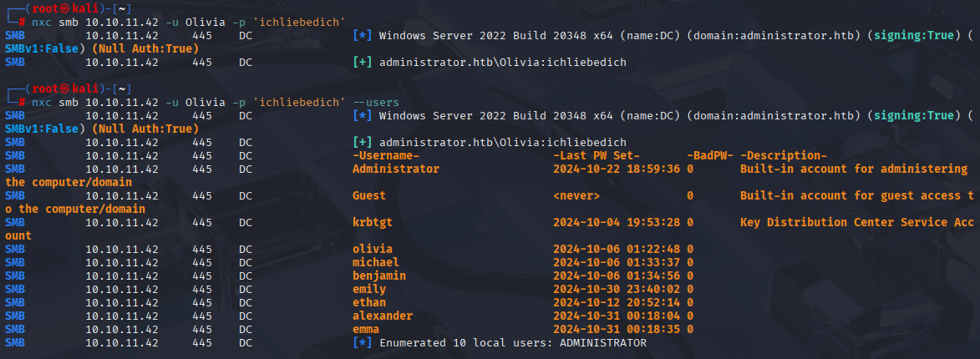Click the username michael in the list

click(x=376, y=262)
